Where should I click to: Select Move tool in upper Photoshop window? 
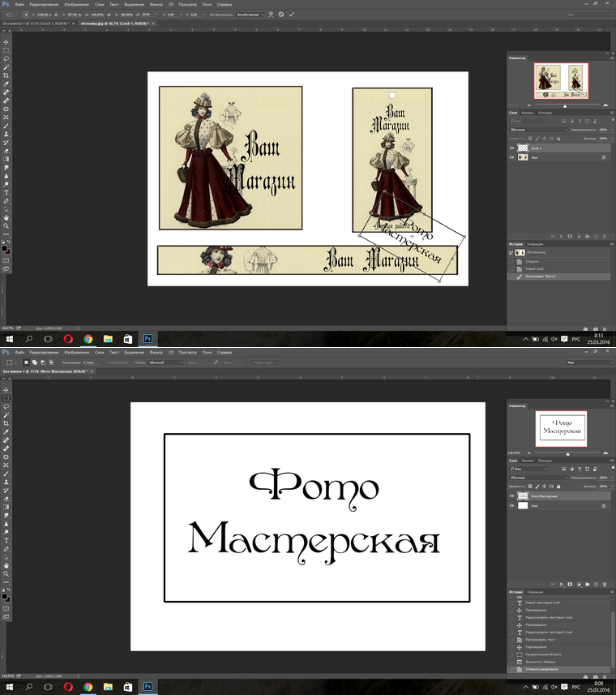[x=6, y=42]
